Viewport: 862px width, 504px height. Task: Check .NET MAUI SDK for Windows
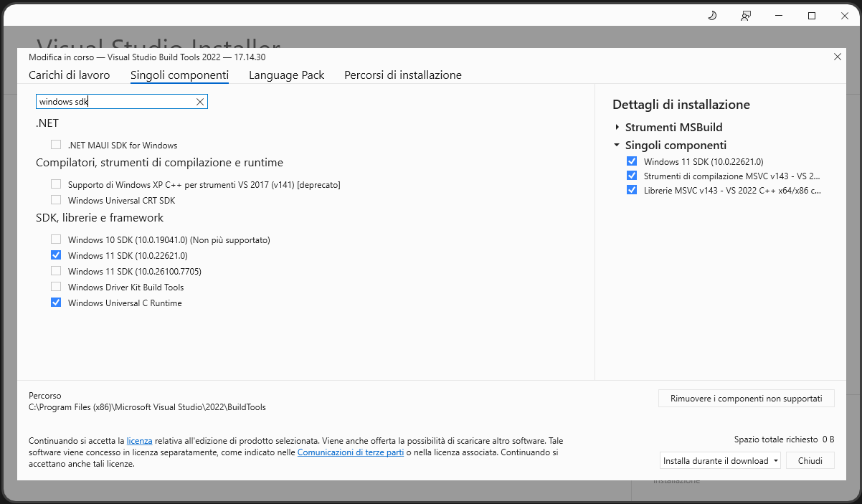click(56, 145)
